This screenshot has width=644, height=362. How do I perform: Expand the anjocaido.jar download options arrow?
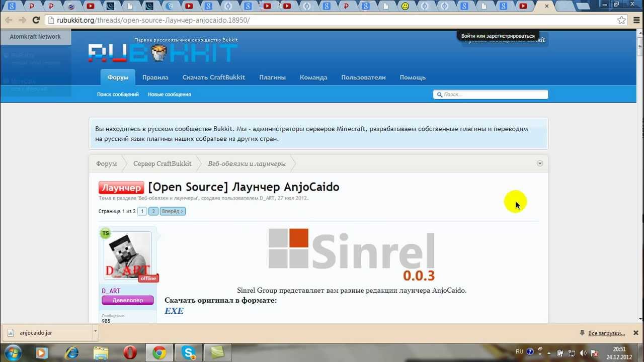(95, 333)
